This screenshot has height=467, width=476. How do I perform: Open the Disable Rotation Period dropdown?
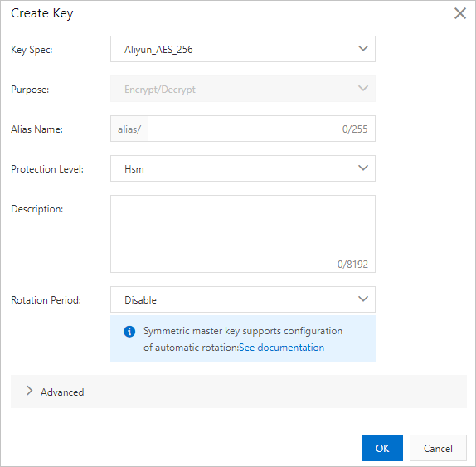coord(243,299)
